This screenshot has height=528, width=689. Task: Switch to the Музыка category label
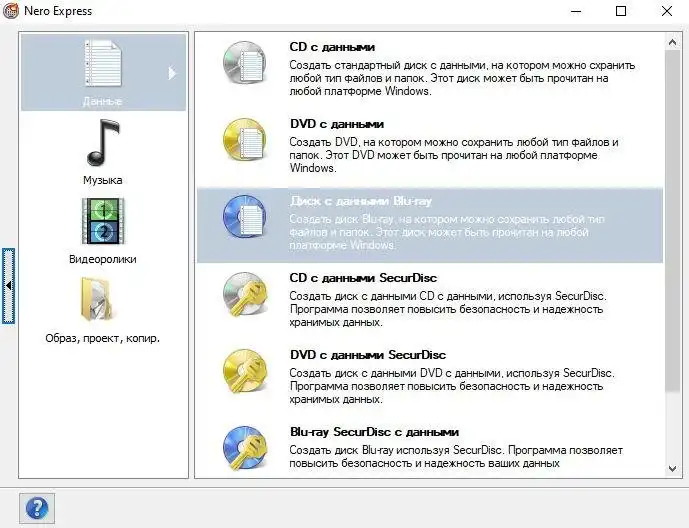pos(103,180)
